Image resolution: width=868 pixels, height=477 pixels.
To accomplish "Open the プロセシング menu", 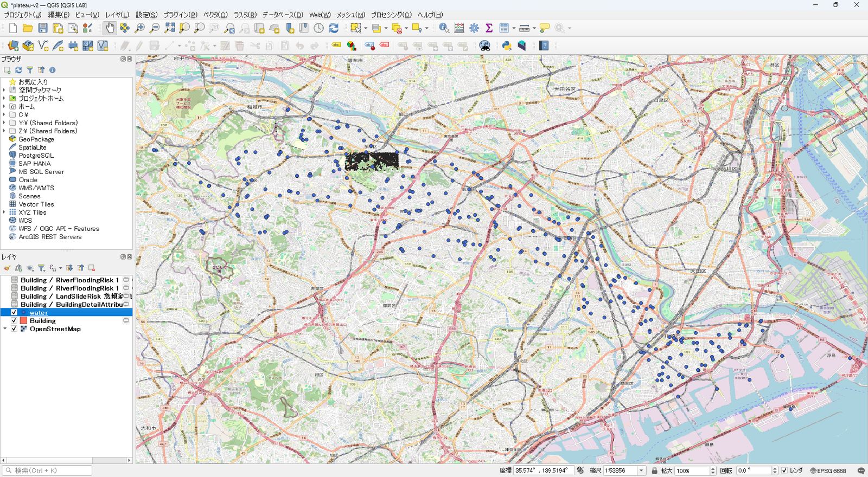I will [392, 15].
